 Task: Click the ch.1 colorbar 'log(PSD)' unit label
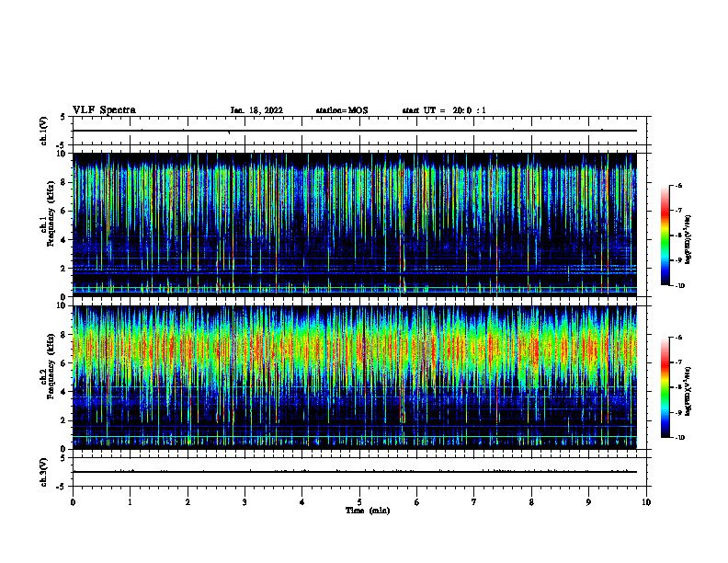pos(688,240)
